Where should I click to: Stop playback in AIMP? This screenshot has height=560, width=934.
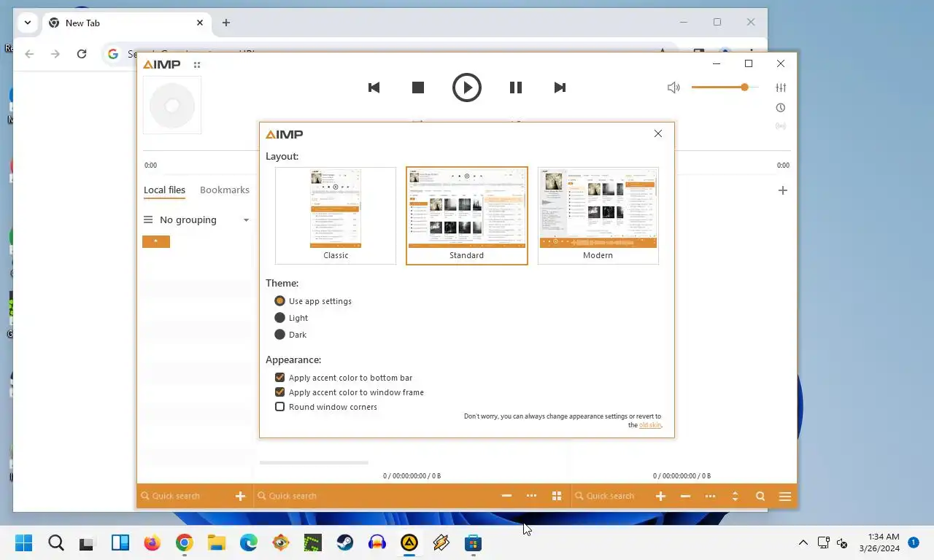(418, 87)
